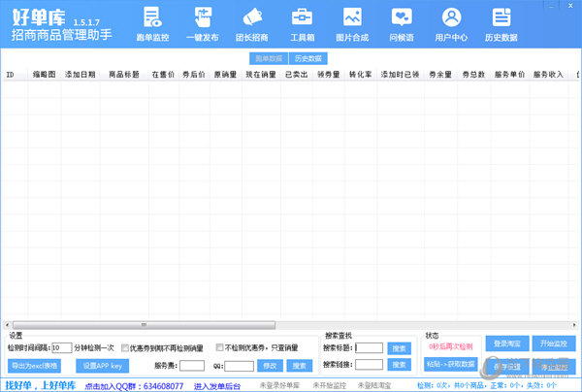Open the 进入发单后台 link

[217, 386]
